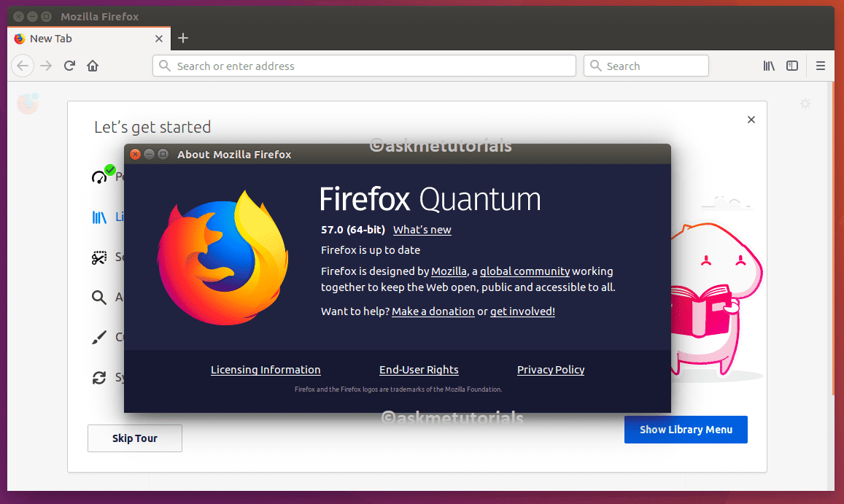Maximize the About Mozilla Firefox dialog
Viewport: 844px width, 504px height.
tap(163, 155)
